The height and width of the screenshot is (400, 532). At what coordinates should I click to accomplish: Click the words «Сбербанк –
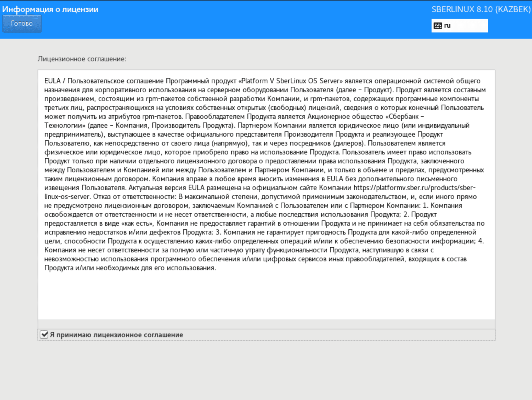coord(405,116)
